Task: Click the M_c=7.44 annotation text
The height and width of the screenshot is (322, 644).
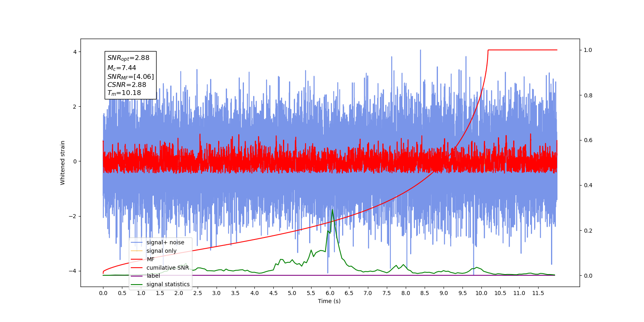Action: tap(122, 68)
